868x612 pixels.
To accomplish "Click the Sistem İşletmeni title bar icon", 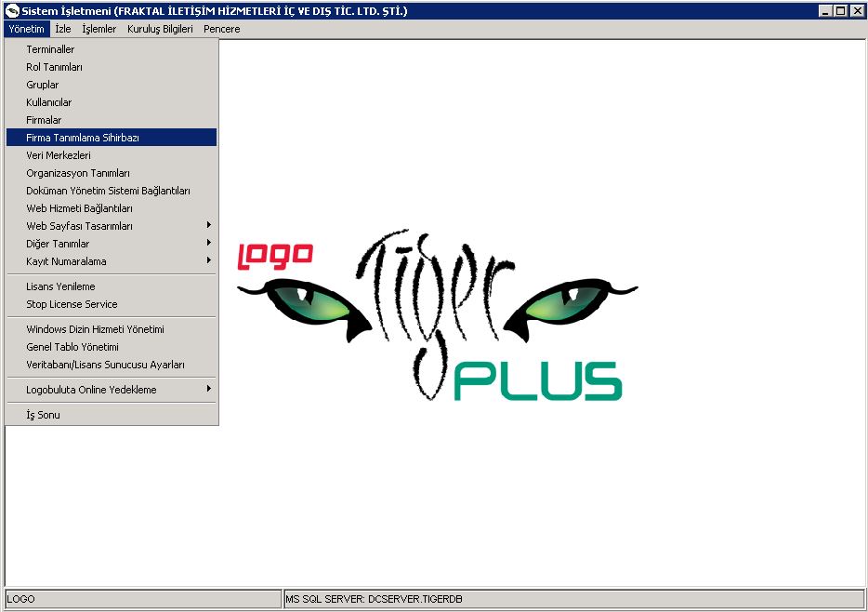I will click(12, 10).
